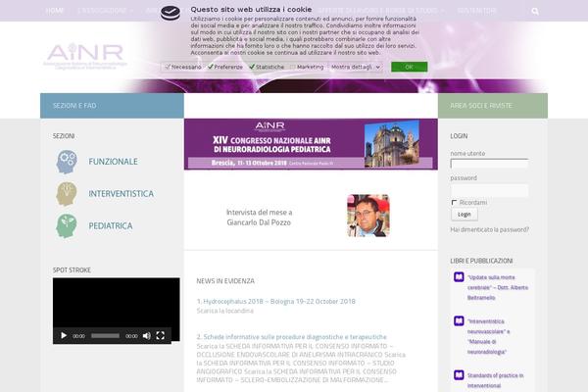Seek on the Spot Stroke video progress bar
Screen dimensions: 588x392
106,336
